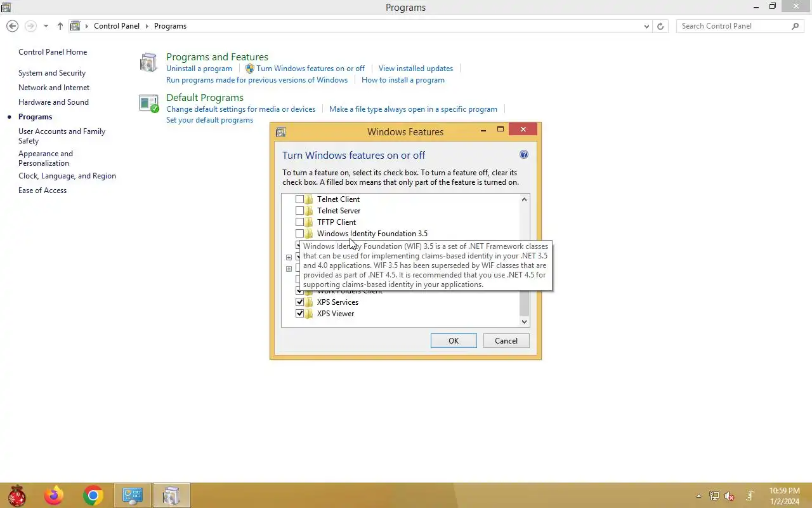This screenshot has width=812, height=508.
Task: Expand the chevron before Control Panel breadcrumb
Action: (88, 26)
